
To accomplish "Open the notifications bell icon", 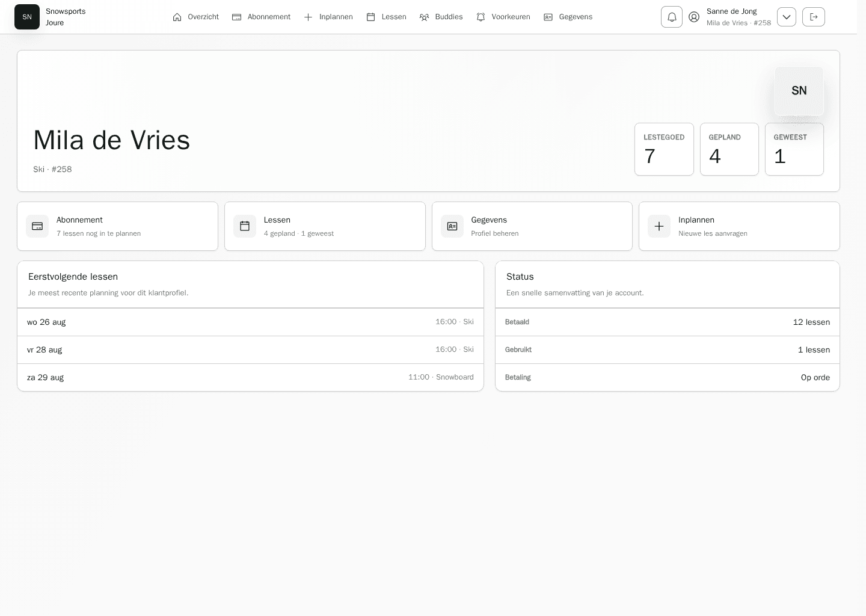I will [672, 17].
